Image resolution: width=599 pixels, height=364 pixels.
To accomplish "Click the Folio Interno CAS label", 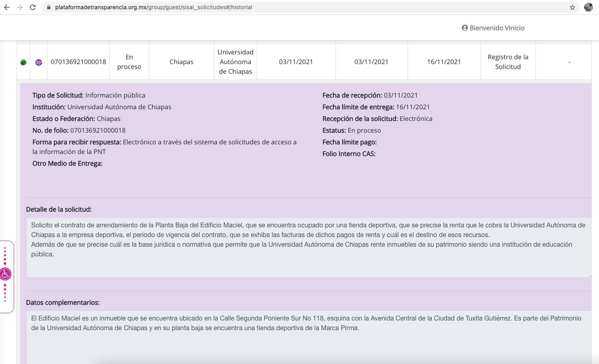I will pos(349,154).
